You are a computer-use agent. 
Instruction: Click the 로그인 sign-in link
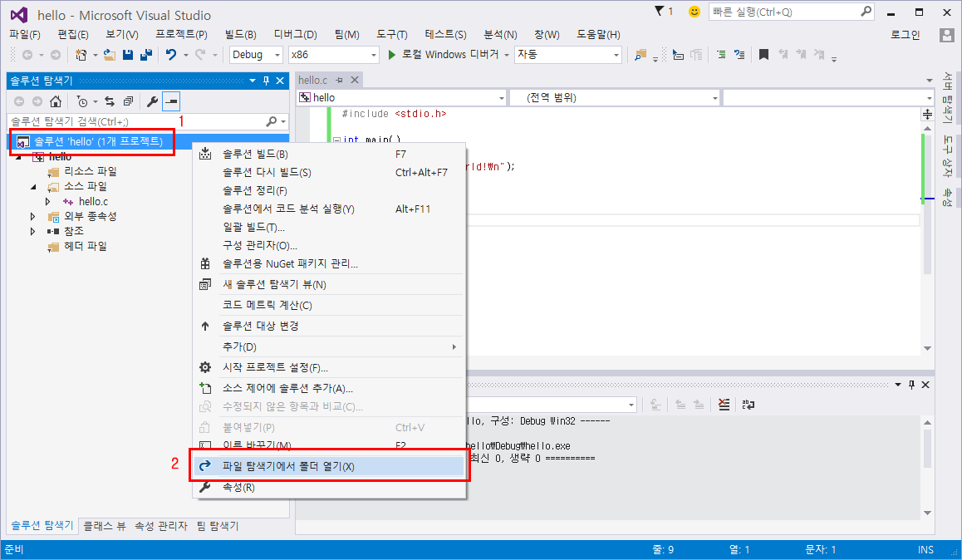coord(905,35)
